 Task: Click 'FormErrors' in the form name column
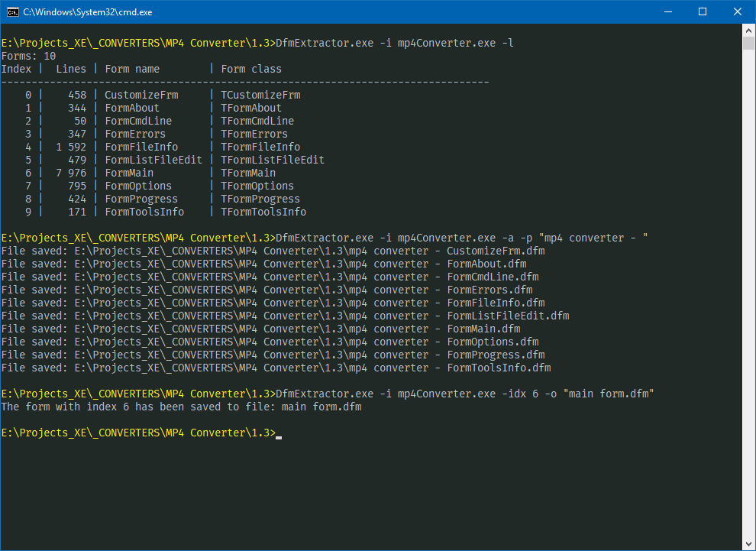[x=135, y=135]
